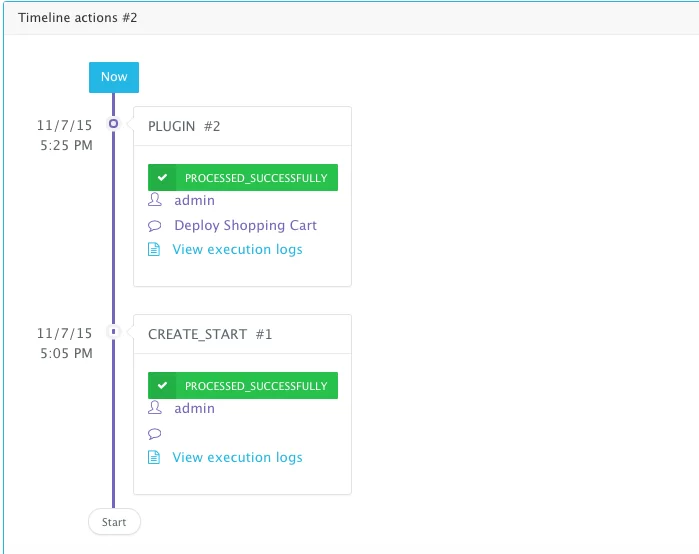The image size is (699, 554).
Task: Click the user icon in CREATE_START #1 card
Action: (x=155, y=407)
